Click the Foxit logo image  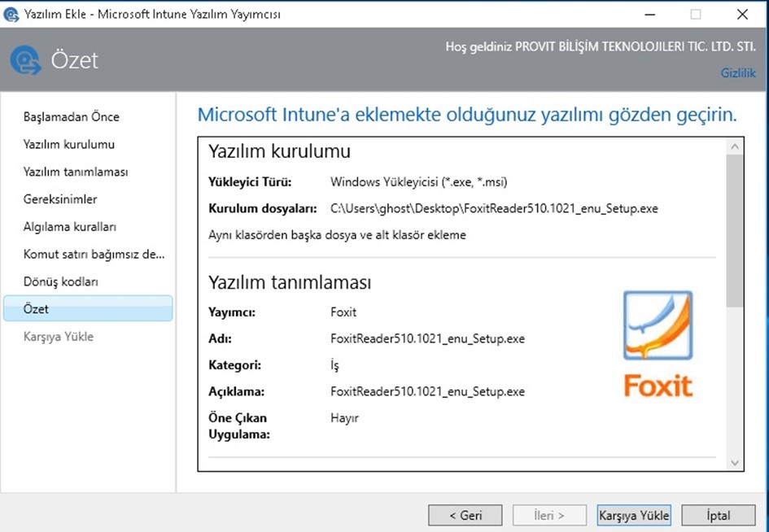coord(658,344)
